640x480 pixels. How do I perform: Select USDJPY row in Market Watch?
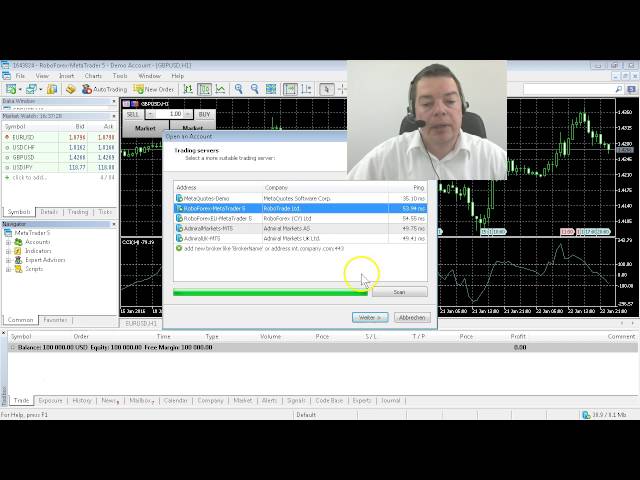pyautogui.click(x=60, y=167)
